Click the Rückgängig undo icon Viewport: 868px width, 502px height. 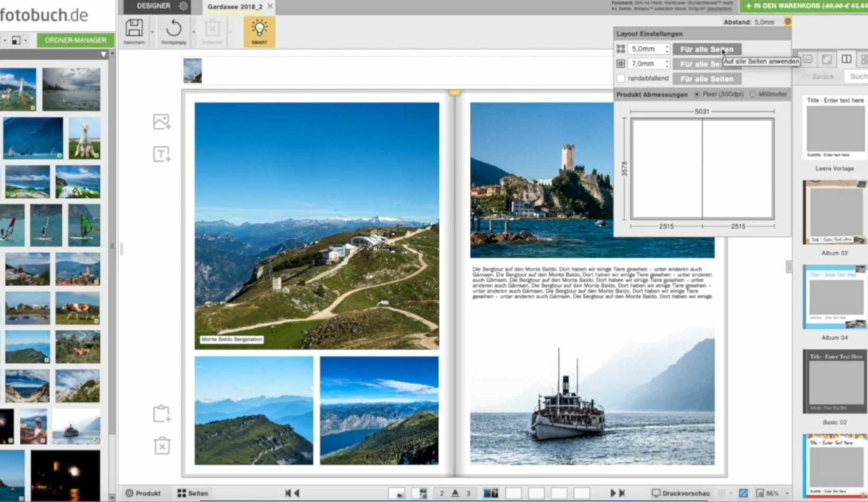pos(173,31)
